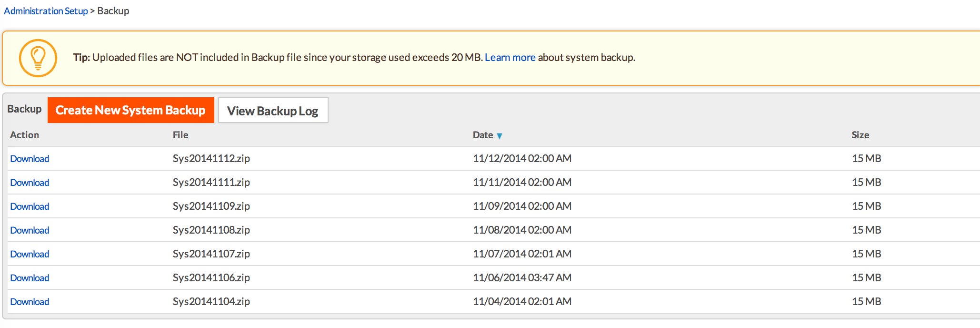
Task: Click the Backup breadcrumb text
Action: (x=113, y=11)
